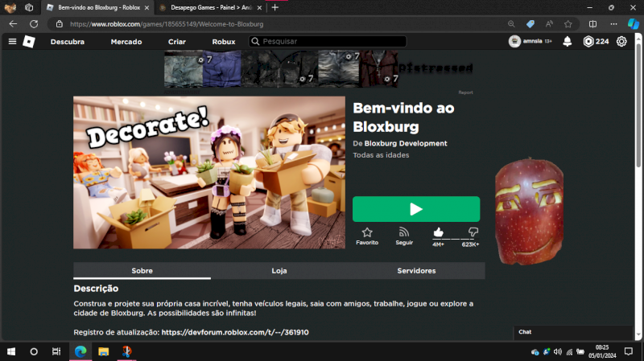Click the browser address bar URL
644x361 pixels.
167,24
